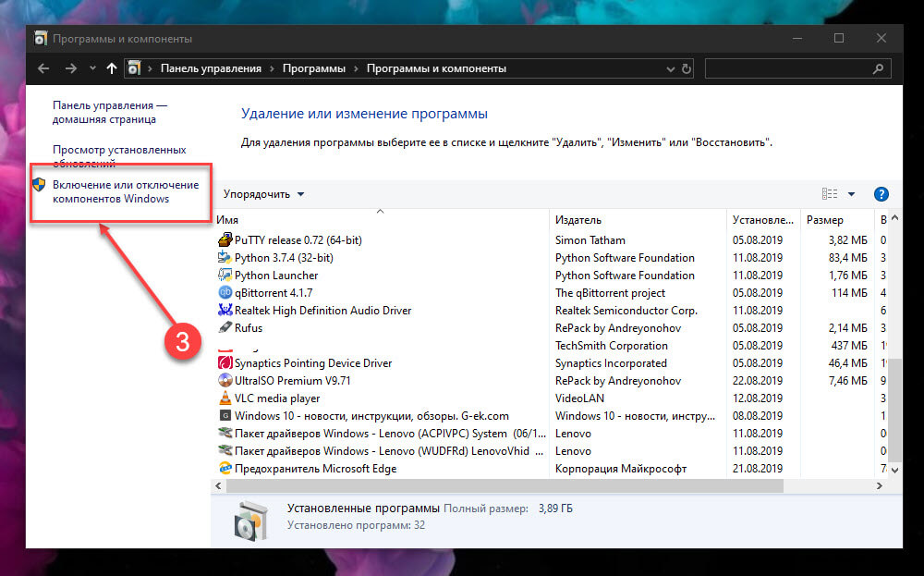The image size is (924, 576).
Task: Click the 83,4 МБ size value
Action: click(x=847, y=258)
